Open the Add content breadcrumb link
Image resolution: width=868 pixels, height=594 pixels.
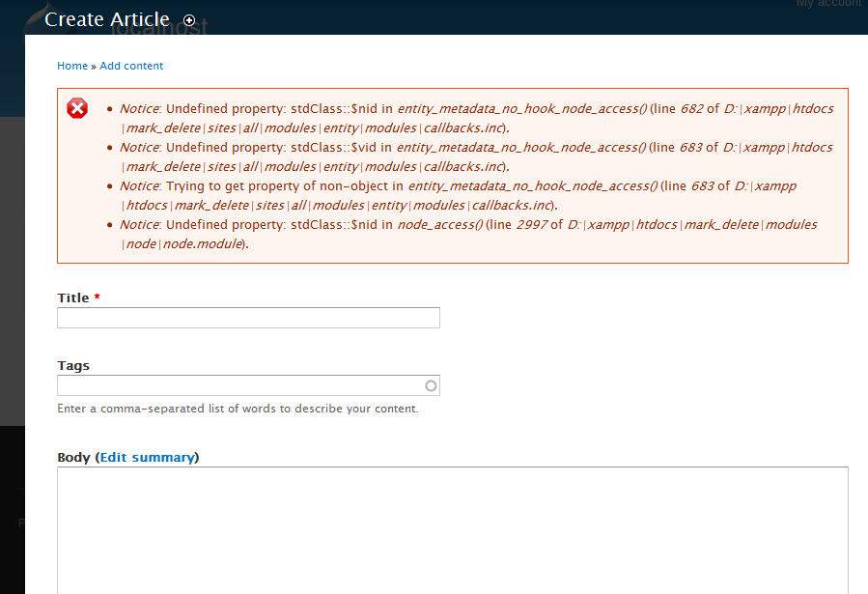pos(131,66)
